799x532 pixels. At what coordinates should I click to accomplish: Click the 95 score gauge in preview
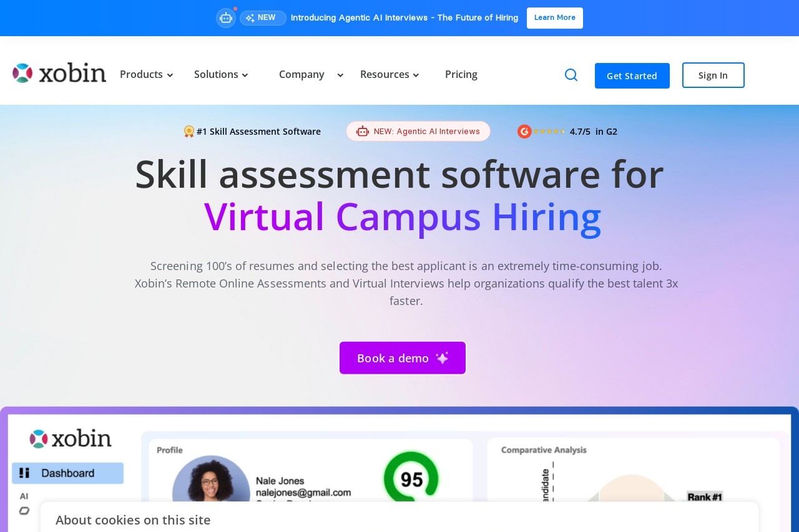(411, 478)
